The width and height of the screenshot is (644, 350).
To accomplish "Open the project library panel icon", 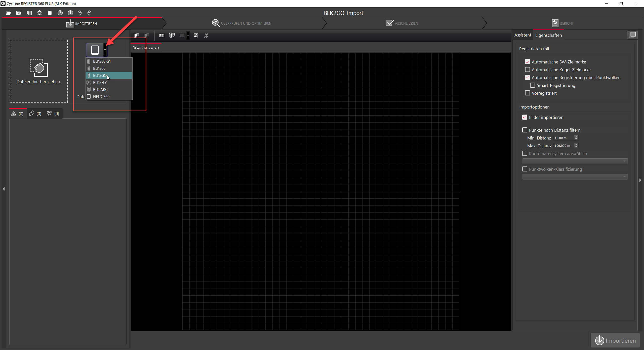I will point(29,13).
